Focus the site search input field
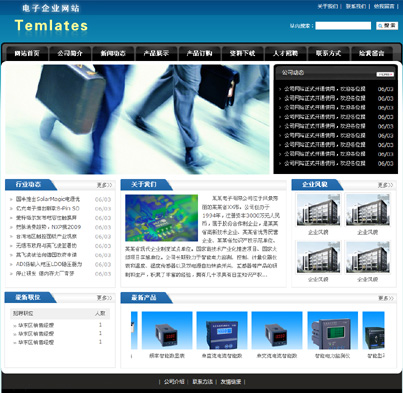 point(343,26)
